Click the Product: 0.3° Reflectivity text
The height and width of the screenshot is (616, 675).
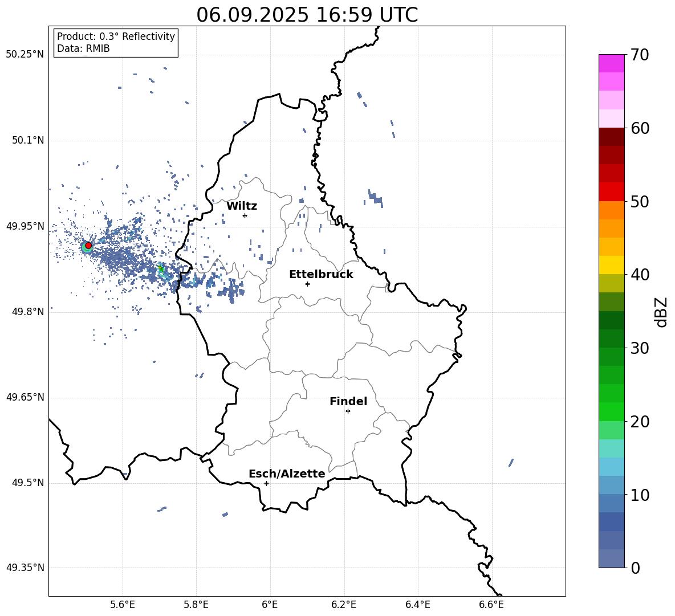[116, 36]
